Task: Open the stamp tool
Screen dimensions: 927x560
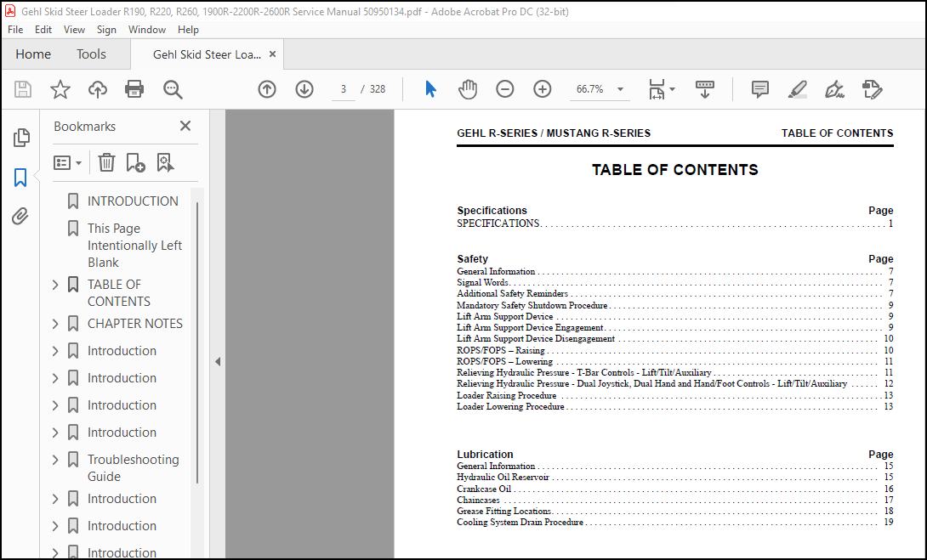Action: [872, 89]
